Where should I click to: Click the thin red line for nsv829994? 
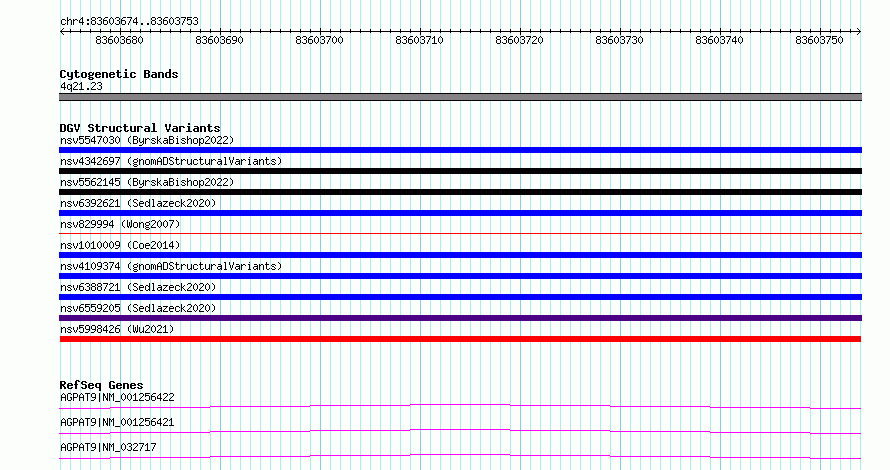tap(460, 233)
